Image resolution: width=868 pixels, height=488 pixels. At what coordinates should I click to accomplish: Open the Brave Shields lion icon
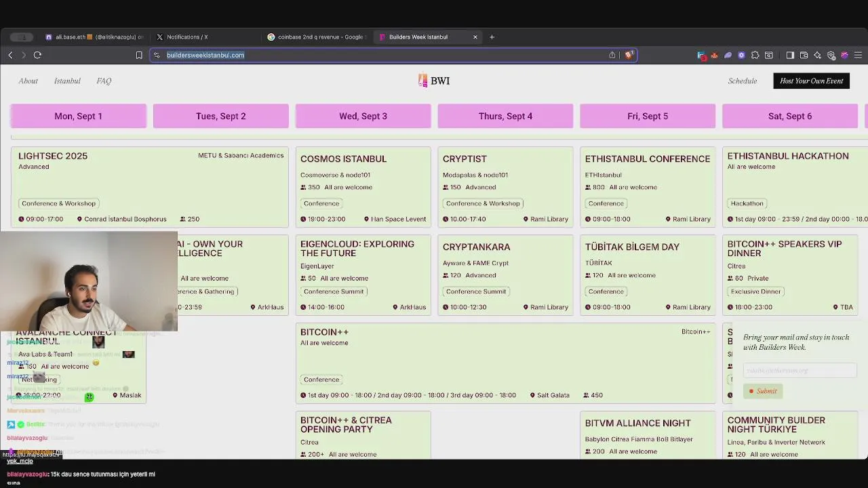click(x=629, y=55)
